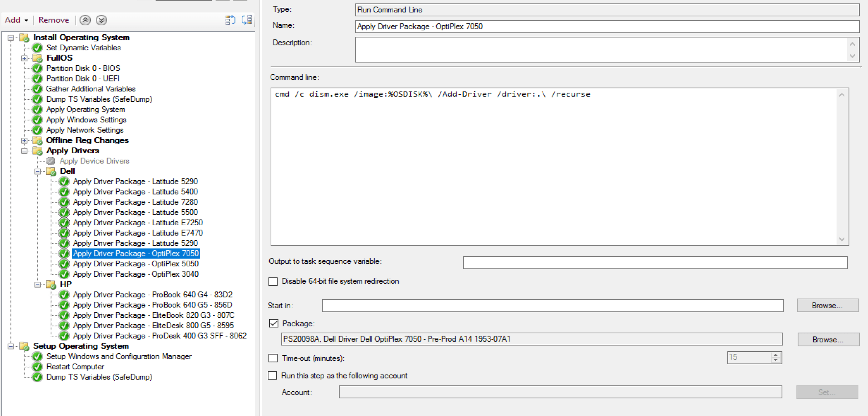The width and height of the screenshot is (868, 416).
Task: Open the Add dropdown menu
Action: tap(16, 20)
